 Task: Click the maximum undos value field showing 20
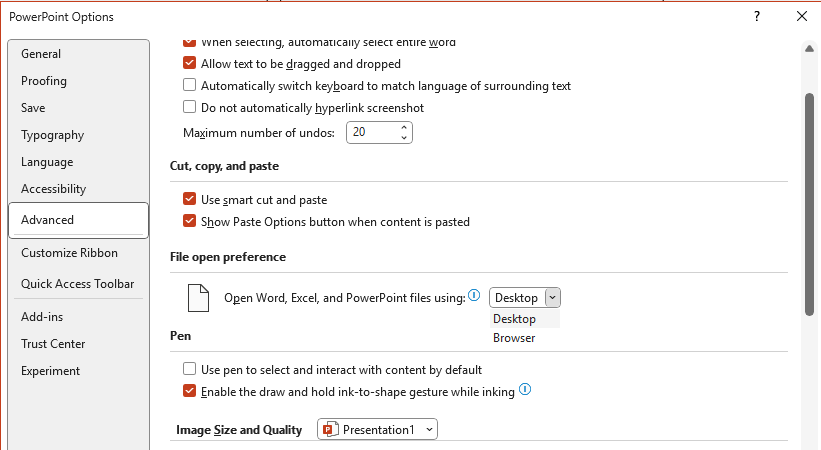tap(372, 132)
